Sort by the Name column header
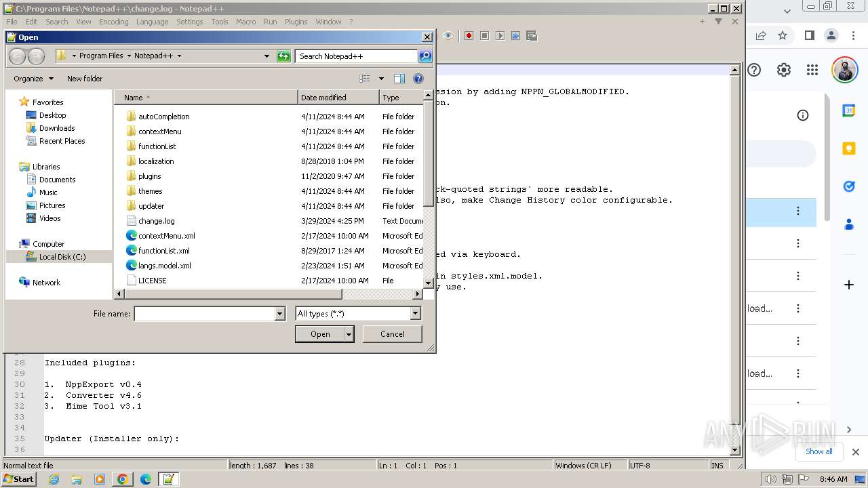 point(205,98)
